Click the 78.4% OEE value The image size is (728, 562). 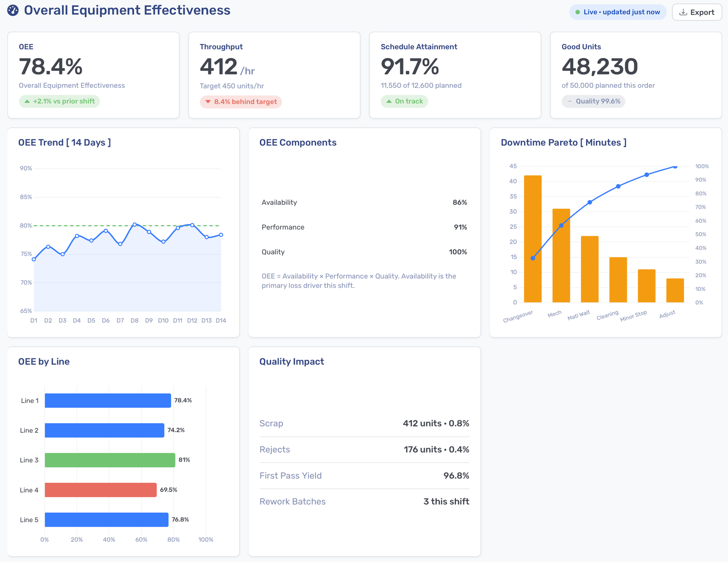coord(51,67)
